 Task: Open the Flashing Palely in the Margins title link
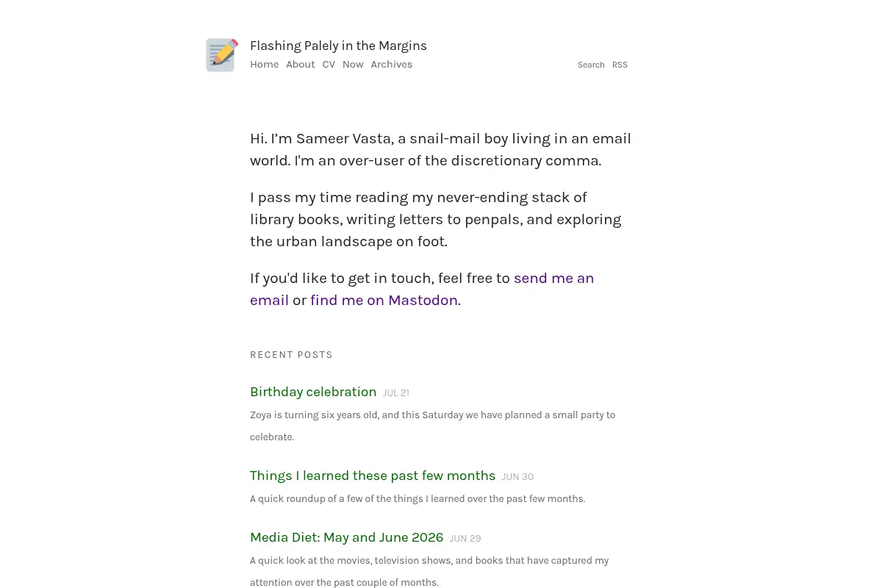tap(338, 46)
